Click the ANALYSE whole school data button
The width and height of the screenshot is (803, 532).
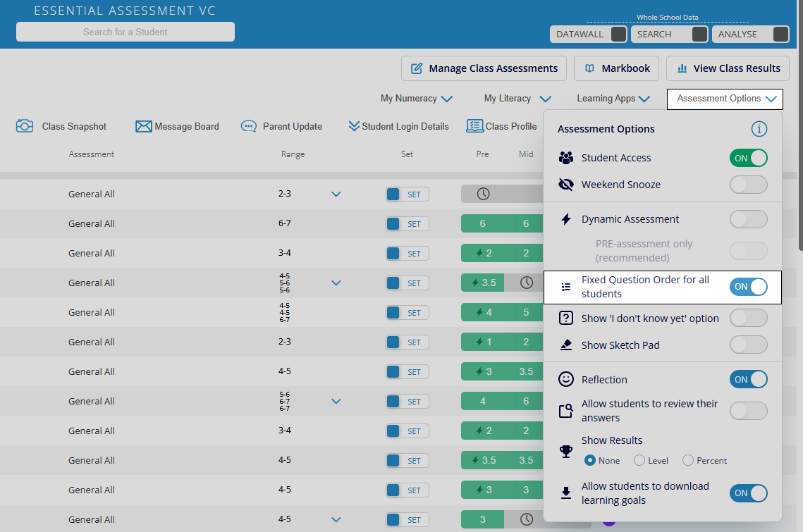(x=750, y=34)
